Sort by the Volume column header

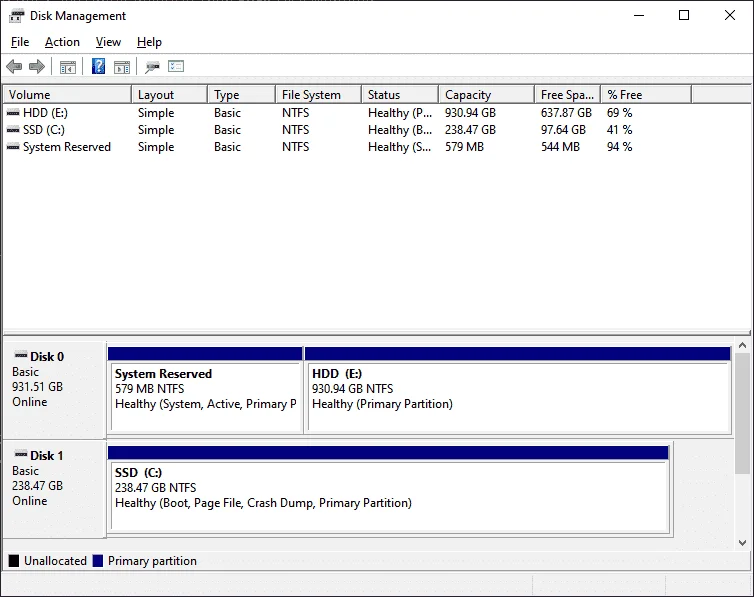point(67,95)
